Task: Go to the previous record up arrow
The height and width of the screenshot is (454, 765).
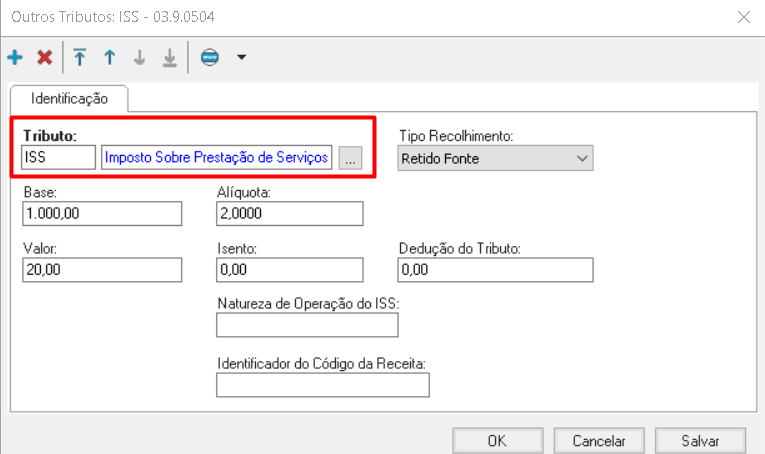Action: click(x=110, y=58)
